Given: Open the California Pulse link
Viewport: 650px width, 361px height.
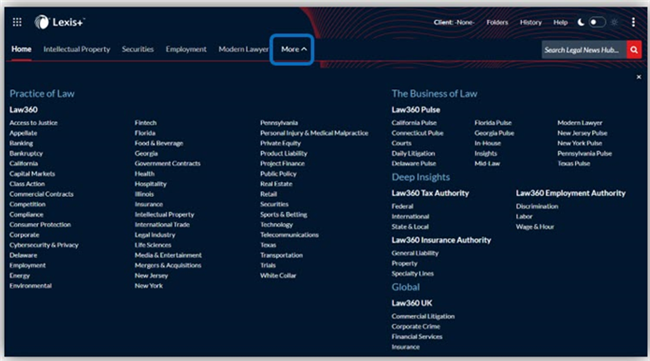Looking at the screenshot, I should (x=414, y=123).
